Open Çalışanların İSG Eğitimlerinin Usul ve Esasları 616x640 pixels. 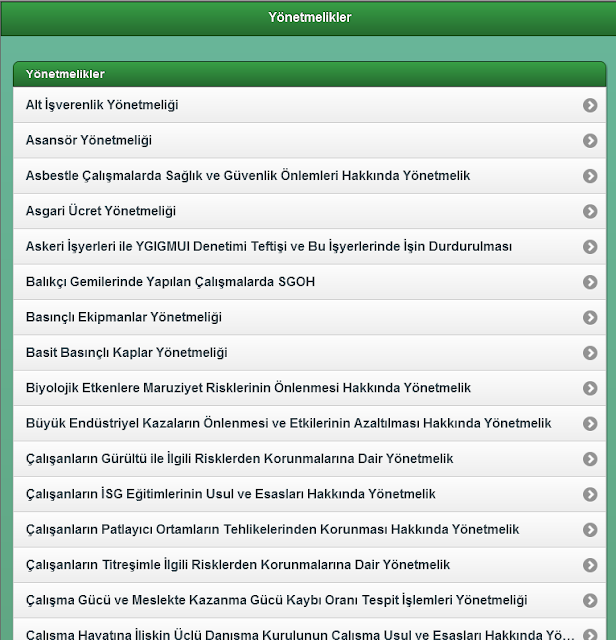[309, 494]
